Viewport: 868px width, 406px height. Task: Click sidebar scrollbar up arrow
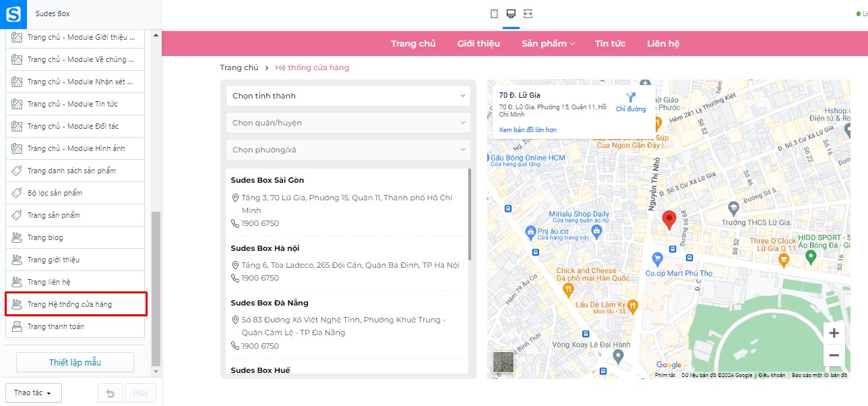(156, 34)
